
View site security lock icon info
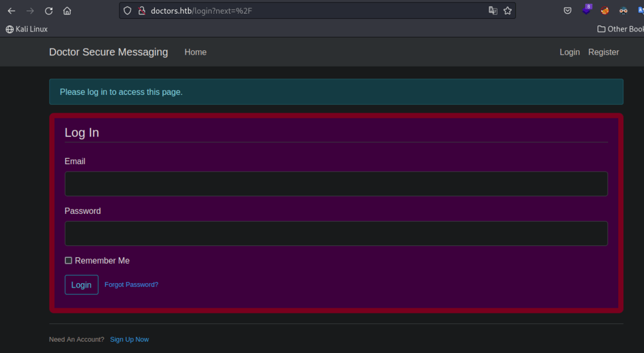(x=142, y=11)
